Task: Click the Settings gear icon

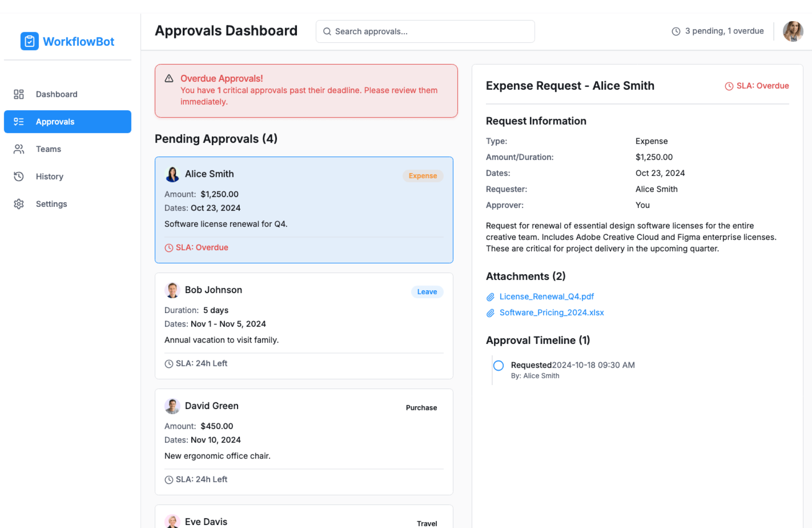Action: [19, 204]
